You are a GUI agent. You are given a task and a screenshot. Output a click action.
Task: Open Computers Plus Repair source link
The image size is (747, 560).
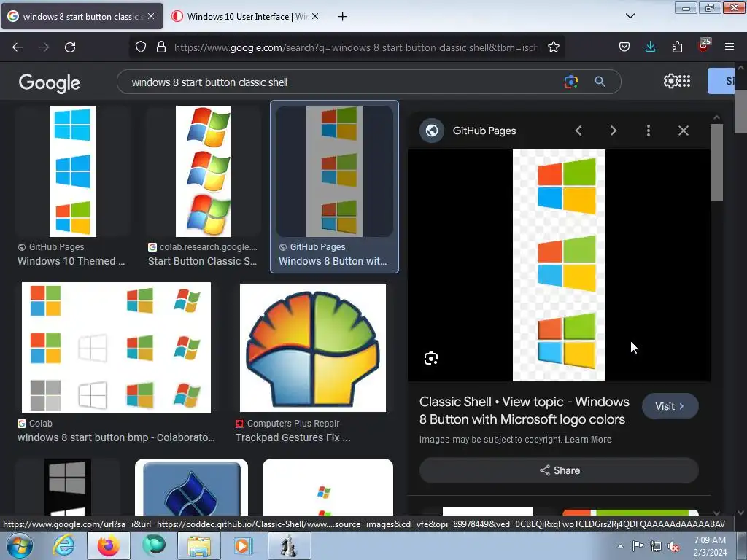click(x=287, y=424)
